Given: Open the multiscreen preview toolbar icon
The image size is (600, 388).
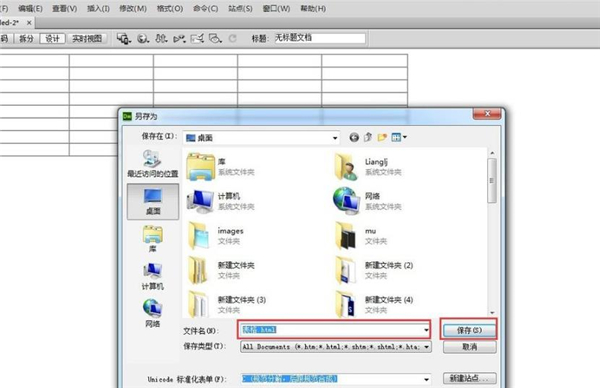Looking at the screenshot, I should tap(124, 38).
